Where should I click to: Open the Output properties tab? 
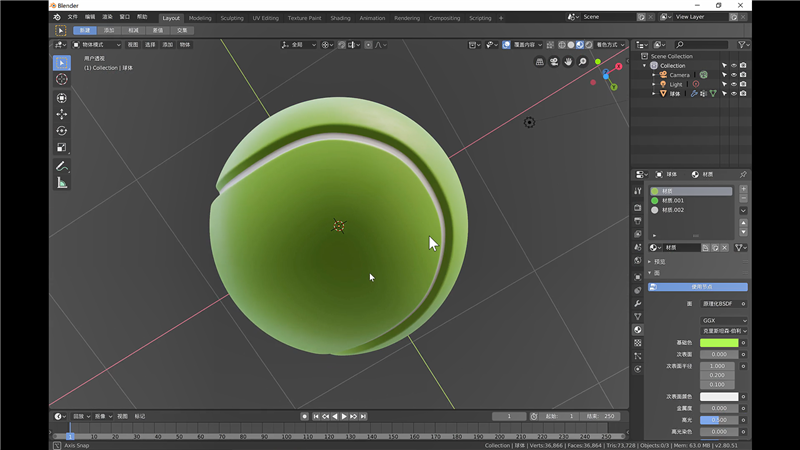[638, 221]
